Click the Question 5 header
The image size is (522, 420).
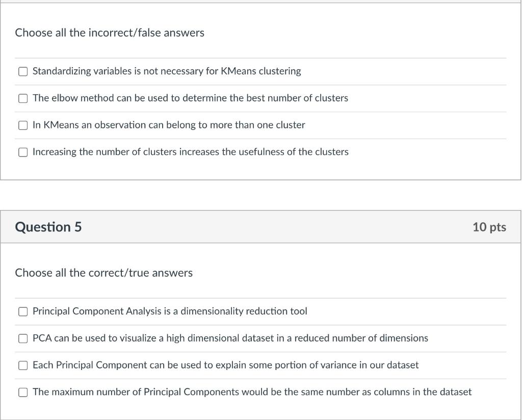coord(49,227)
